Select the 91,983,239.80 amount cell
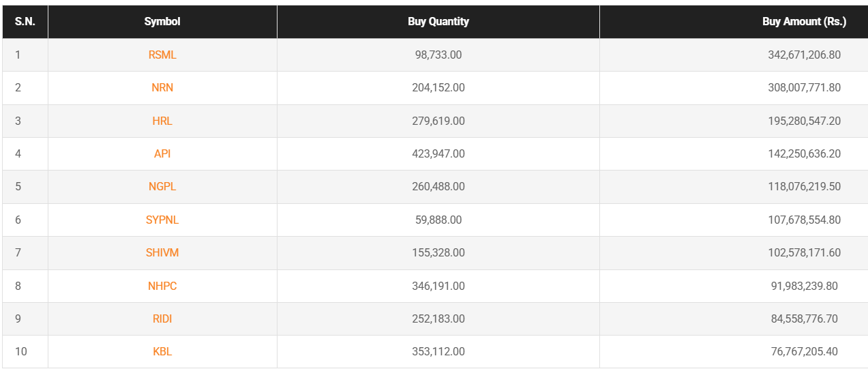Image resolution: width=868 pixels, height=369 pixels. click(804, 286)
